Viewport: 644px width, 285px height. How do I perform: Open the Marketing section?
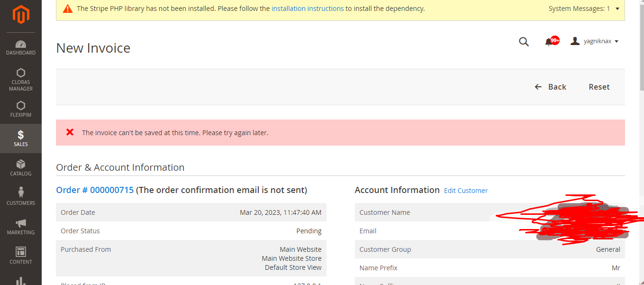pyautogui.click(x=20, y=226)
